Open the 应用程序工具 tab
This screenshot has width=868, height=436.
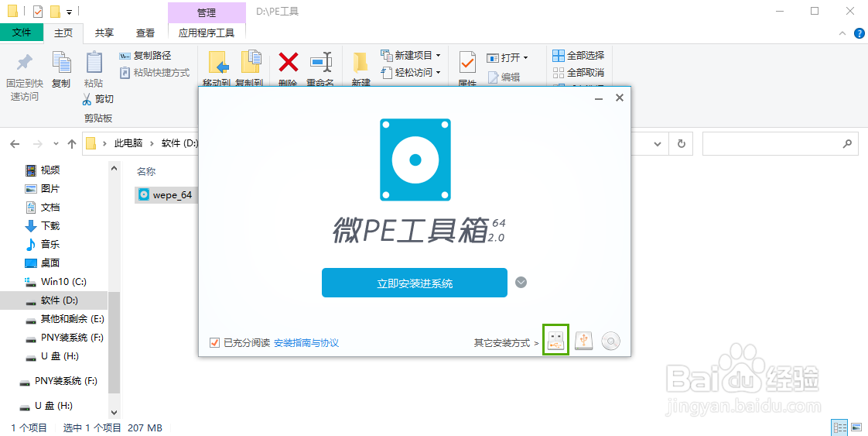click(x=207, y=33)
